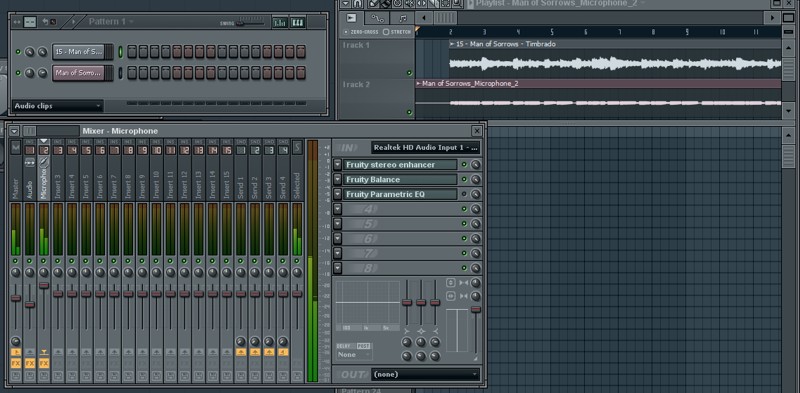
Task: Open the Audio clips group filter dropdown
Action: pos(57,106)
